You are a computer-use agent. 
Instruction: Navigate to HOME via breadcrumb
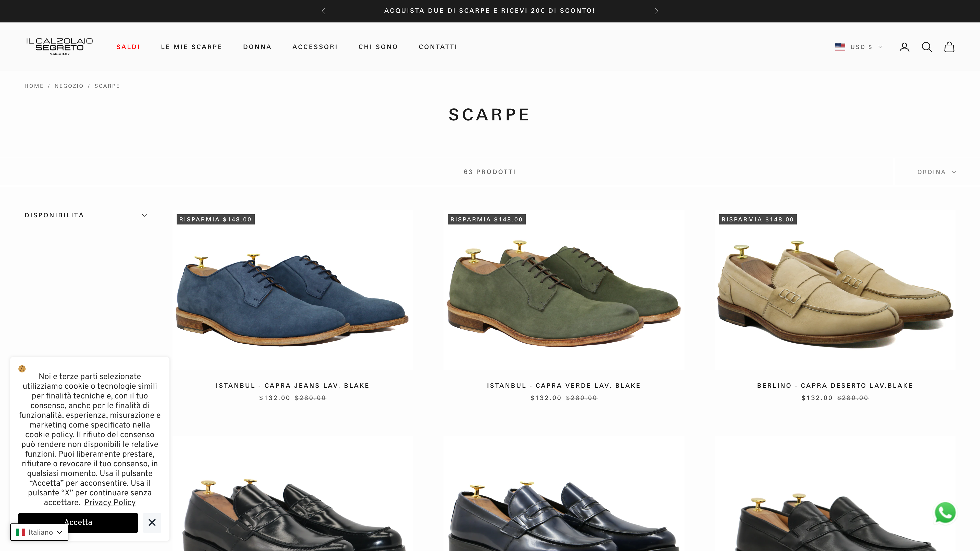[34, 86]
